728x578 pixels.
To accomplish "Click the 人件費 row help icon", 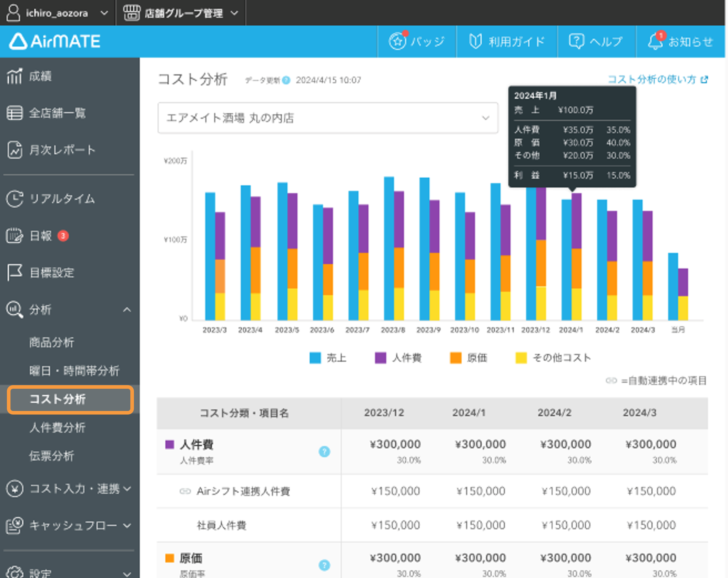I will 324,452.
